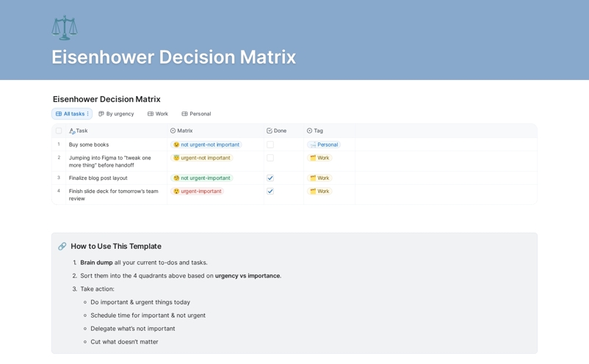Click the link icon beside How to Use
589x364 pixels.
[x=62, y=246]
